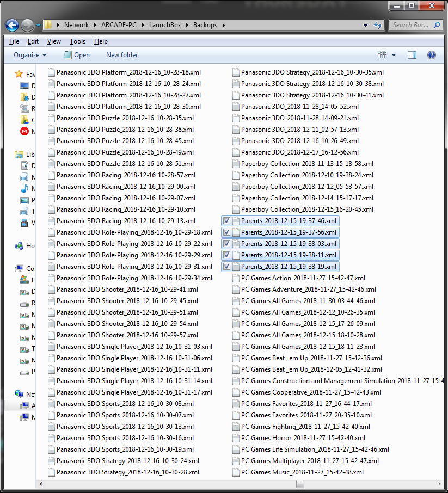
Task: Click the folder icon in the address bar
Action: (x=48, y=25)
